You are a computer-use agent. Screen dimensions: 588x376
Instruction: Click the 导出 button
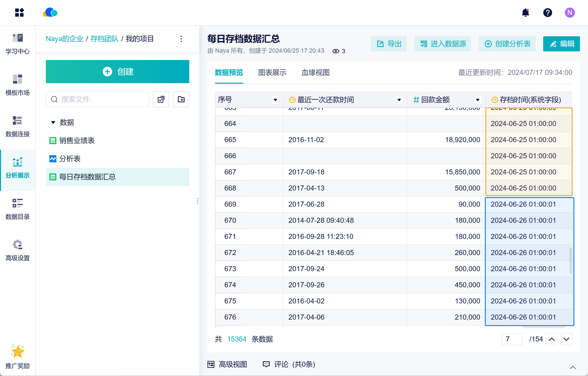[x=389, y=44]
